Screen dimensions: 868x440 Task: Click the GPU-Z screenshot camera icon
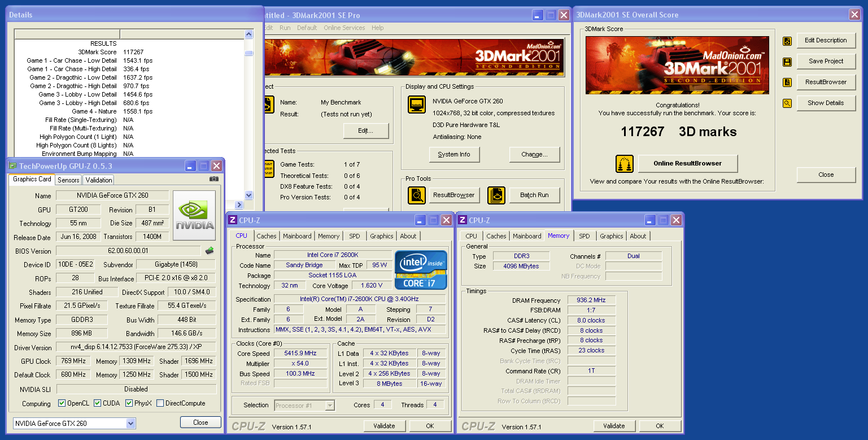pos(213,179)
